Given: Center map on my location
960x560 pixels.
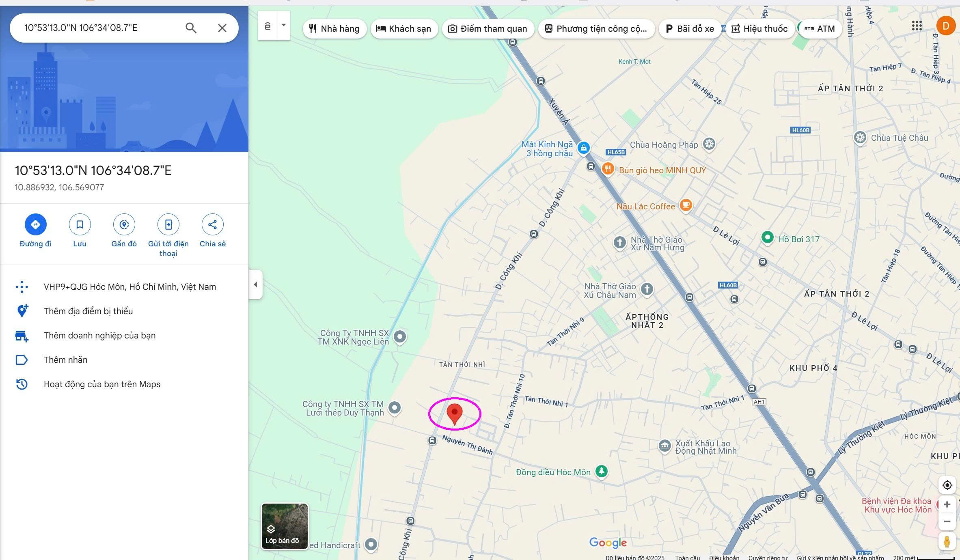Looking at the screenshot, I should (947, 485).
